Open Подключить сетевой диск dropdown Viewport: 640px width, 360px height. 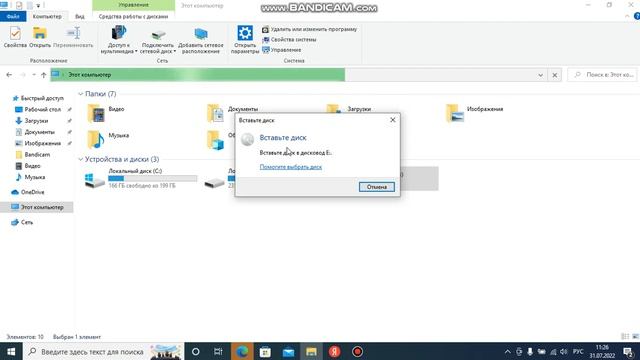[x=158, y=40]
